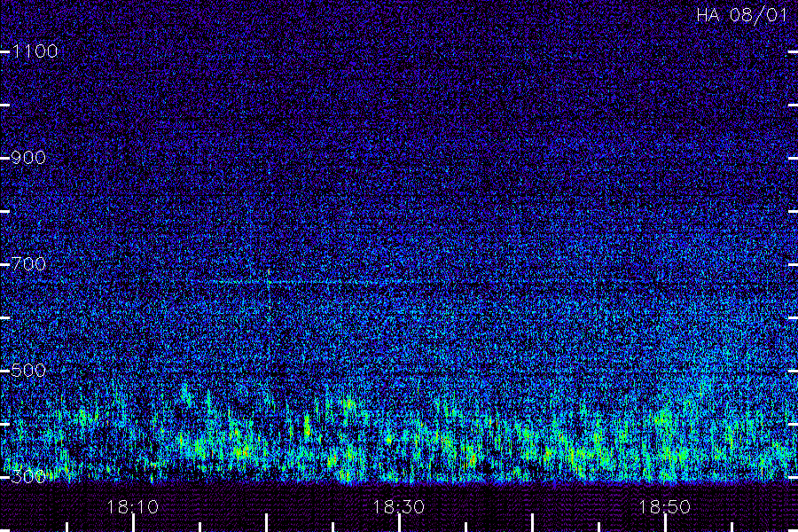Click the 18:10 time axis label
The height and width of the screenshot is (532, 798).
pos(133,506)
